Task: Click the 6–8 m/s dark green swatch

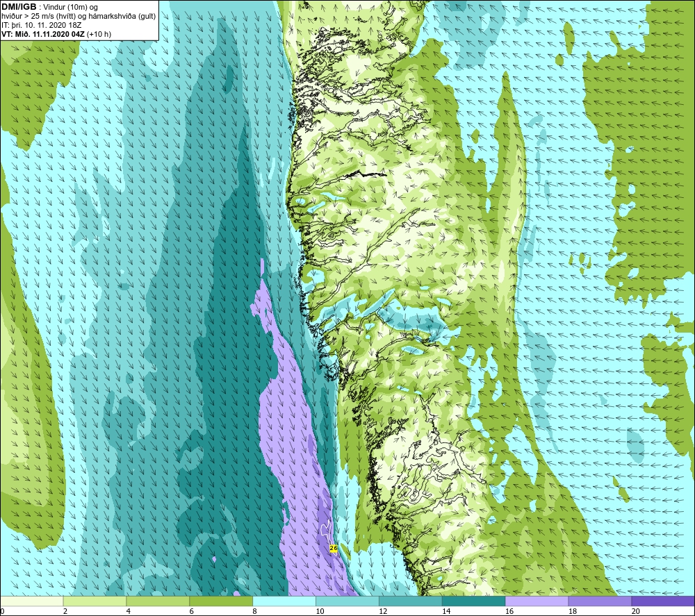Action: (221, 601)
